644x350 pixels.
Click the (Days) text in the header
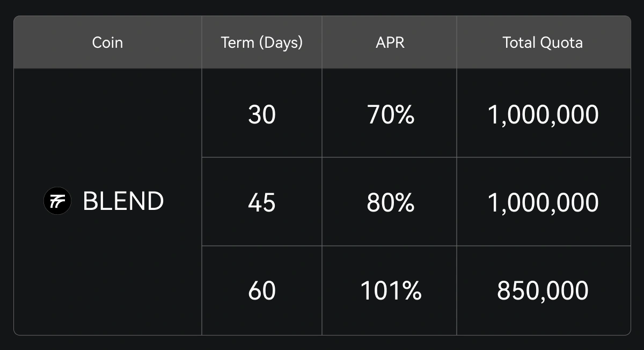(x=281, y=42)
